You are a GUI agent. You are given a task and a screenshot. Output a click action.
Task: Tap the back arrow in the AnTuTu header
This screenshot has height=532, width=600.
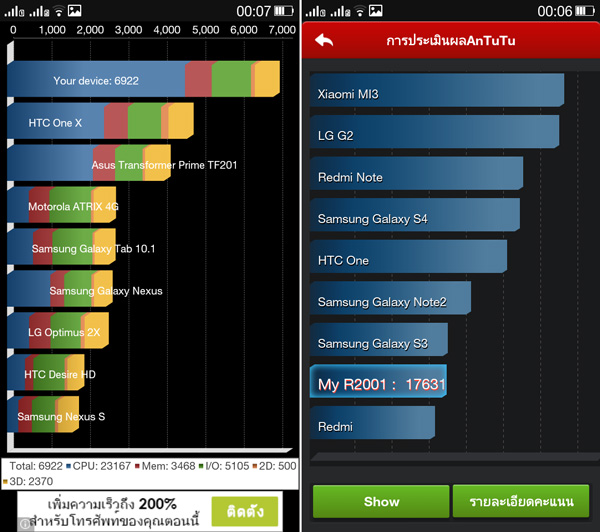pos(324,40)
